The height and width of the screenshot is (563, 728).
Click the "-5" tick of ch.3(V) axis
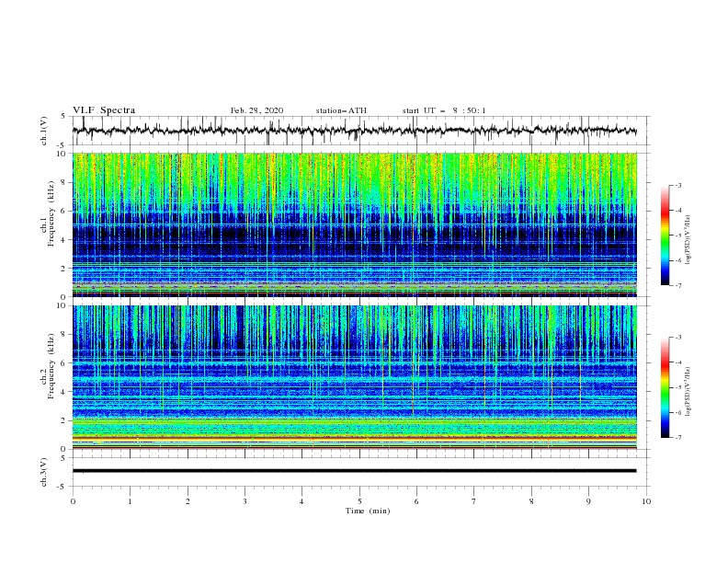coord(63,487)
